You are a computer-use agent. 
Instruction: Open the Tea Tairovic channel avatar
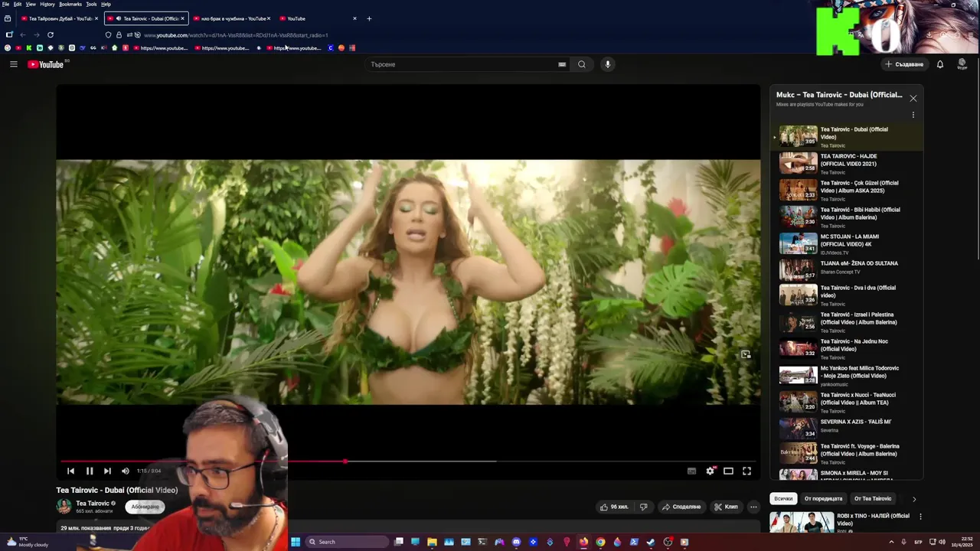tap(64, 507)
